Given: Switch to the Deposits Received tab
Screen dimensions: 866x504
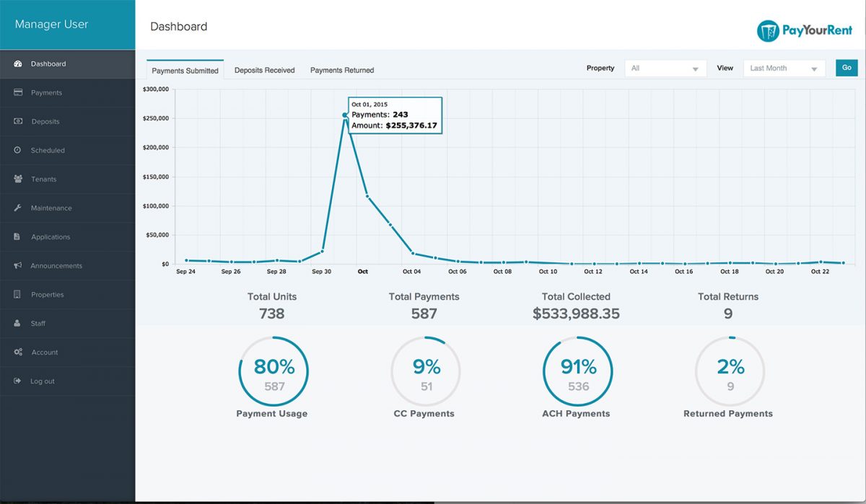Looking at the screenshot, I should pos(266,70).
